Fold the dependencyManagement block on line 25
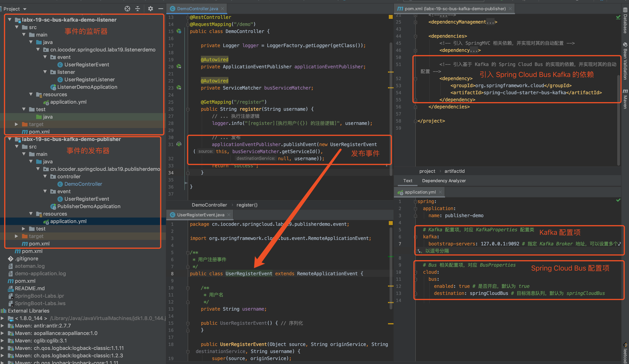Viewport: 629px width, 364px height. [x=415, y=22]
